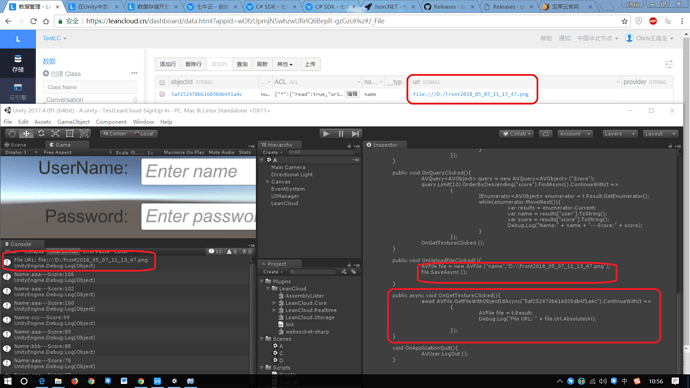690x388 pixels.
Task: Adjust the Game view Scale slider
Action: tap(138, 153)
